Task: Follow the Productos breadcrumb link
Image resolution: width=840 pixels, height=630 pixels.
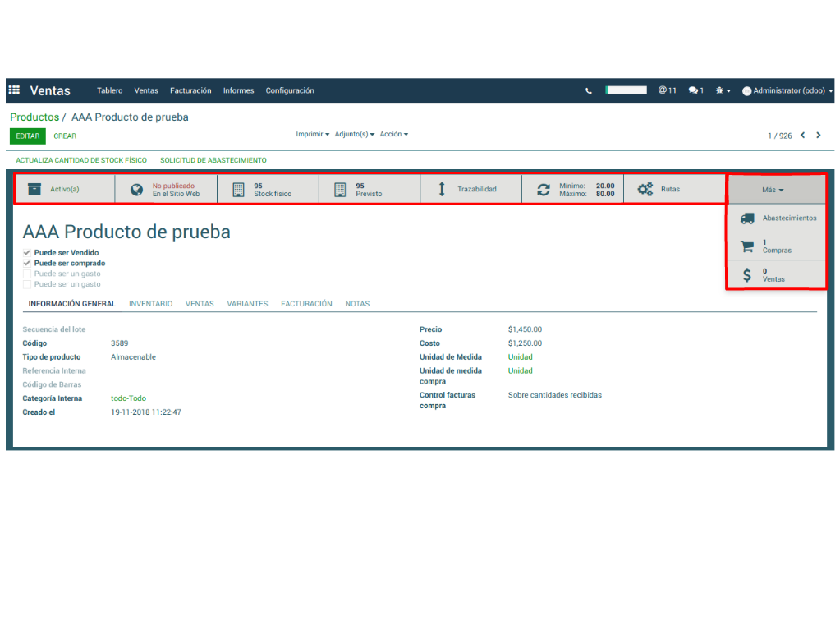Action: (x=34, y=117)
